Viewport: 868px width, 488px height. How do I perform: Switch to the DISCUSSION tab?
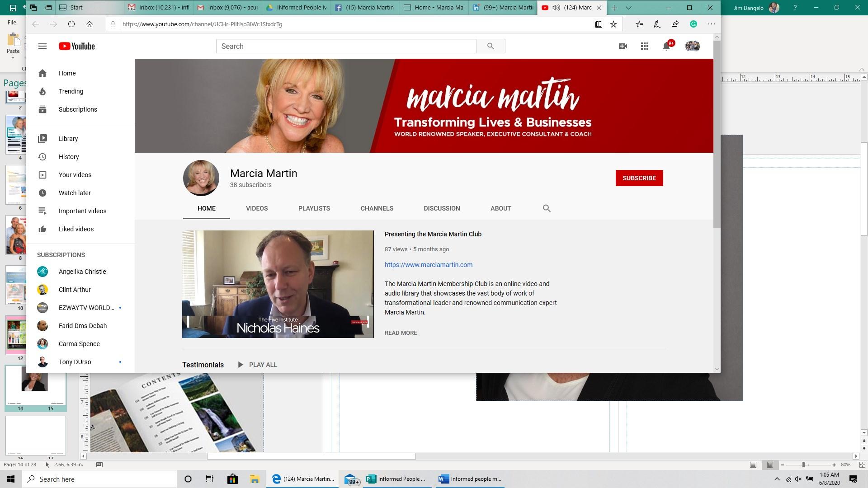click(442, 208)
